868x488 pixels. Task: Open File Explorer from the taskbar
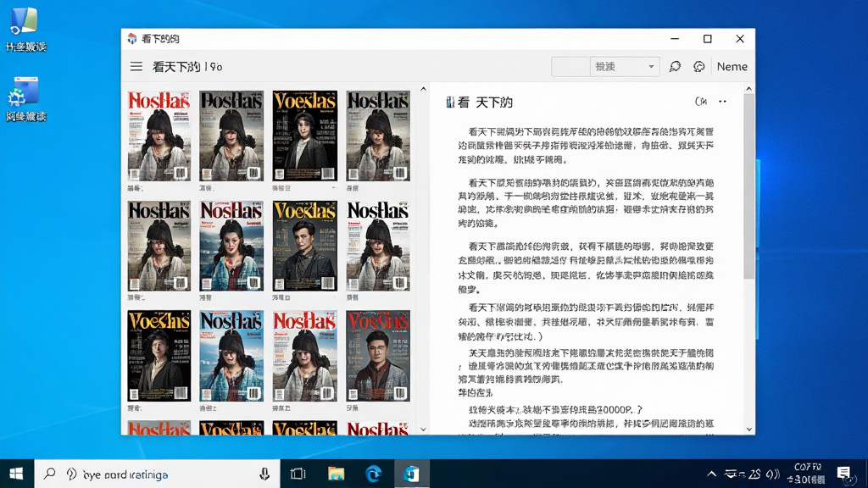pos(336,474)
